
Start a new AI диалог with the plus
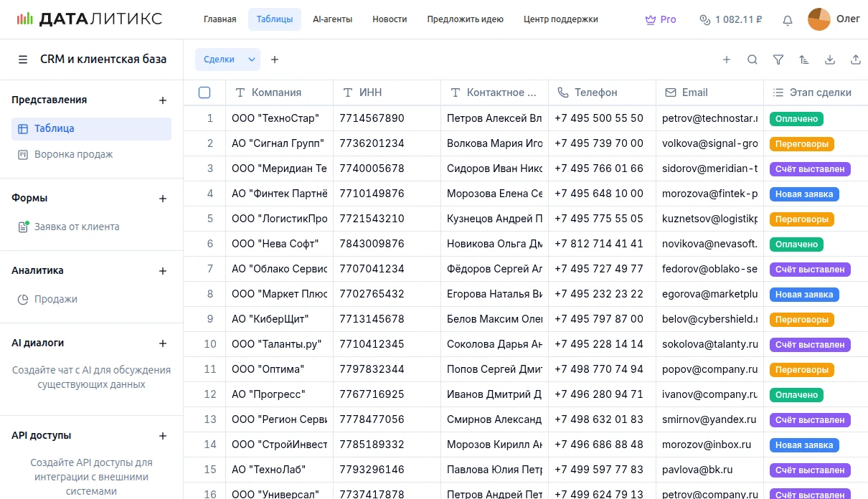[x=163, y=343]
